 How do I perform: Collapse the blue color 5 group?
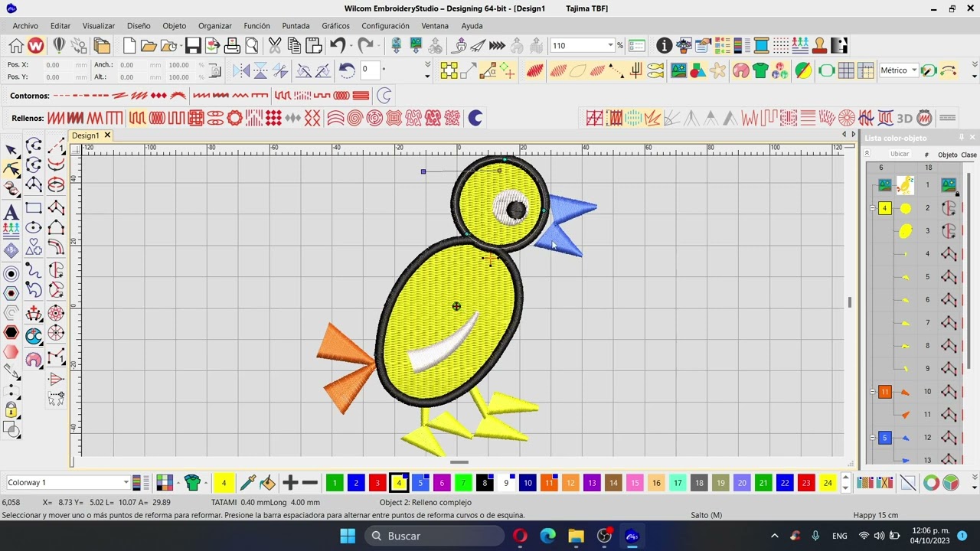(x=872, y=438)
